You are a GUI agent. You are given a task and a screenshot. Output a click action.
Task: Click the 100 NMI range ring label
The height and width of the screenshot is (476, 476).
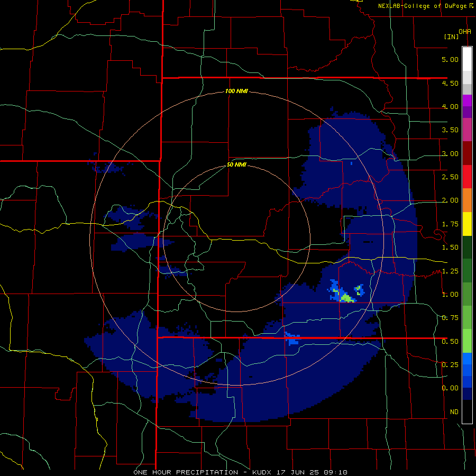pos(236,91)
